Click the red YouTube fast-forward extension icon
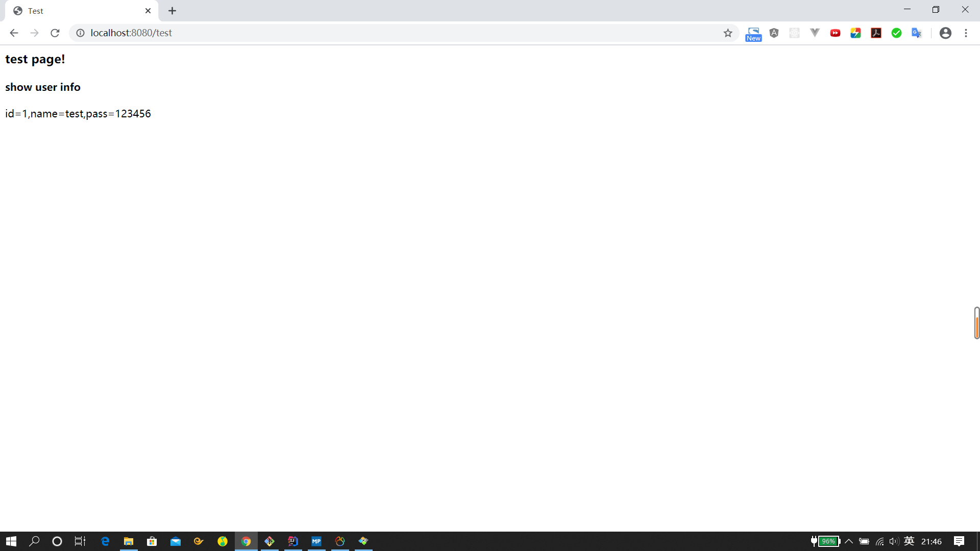The width and height of the screenshot is (980, 551). [x=835, y=33]
